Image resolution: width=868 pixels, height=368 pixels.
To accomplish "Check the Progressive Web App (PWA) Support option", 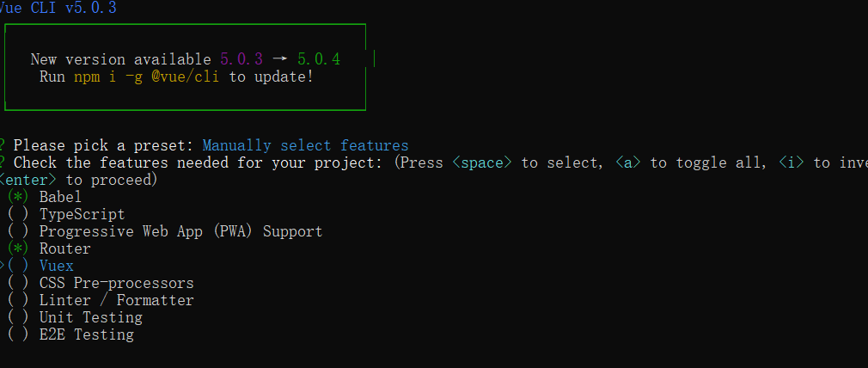I will tap(18, 231).
